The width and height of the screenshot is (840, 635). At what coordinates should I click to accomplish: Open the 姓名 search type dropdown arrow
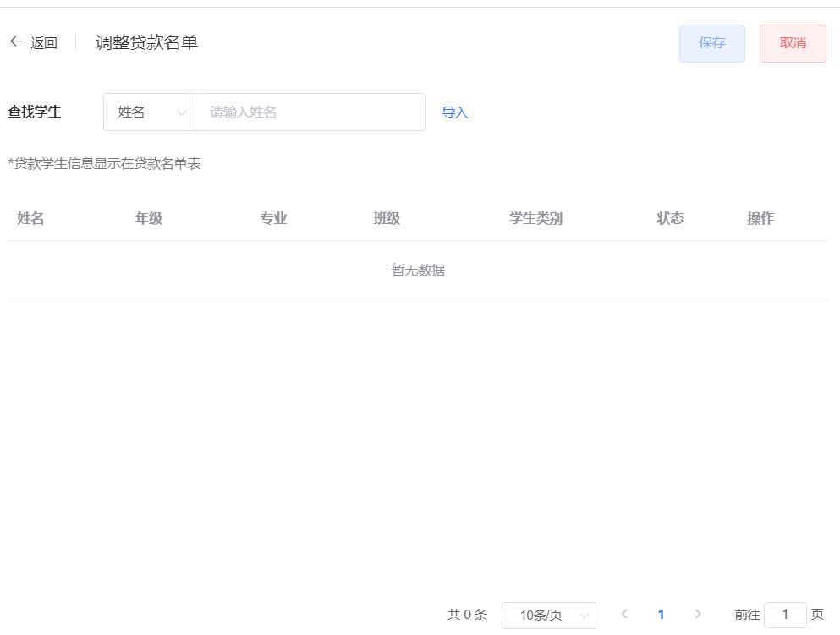(181, 111)
